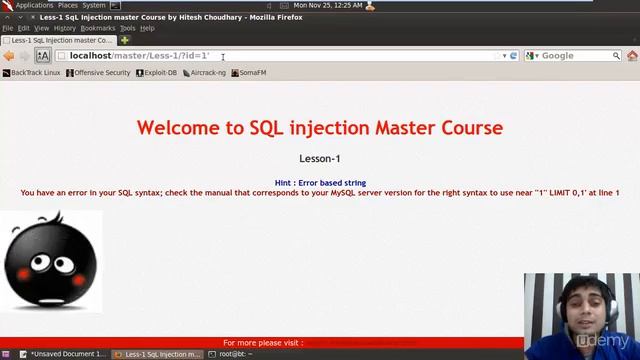The height and width of the screenshot is (360, 640).
Task: Click the font size A toolbar icon
Action: point(43,56)
